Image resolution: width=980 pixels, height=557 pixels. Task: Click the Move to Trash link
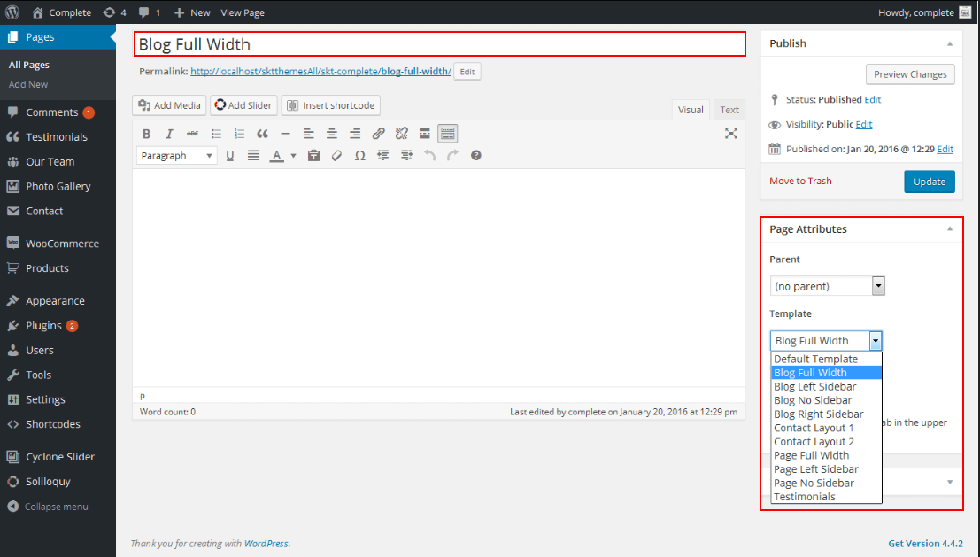(x=800, y=182)
